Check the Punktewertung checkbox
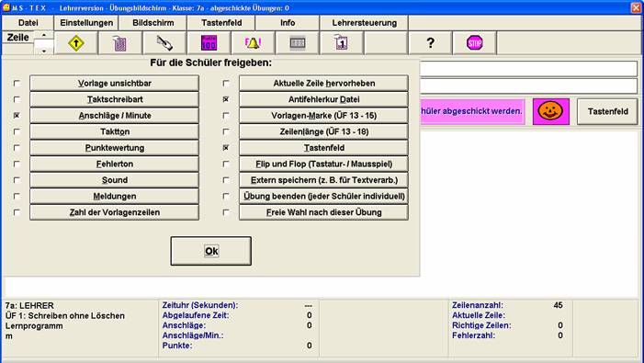This screenshot has height=363, width=644. coord(17,148)
